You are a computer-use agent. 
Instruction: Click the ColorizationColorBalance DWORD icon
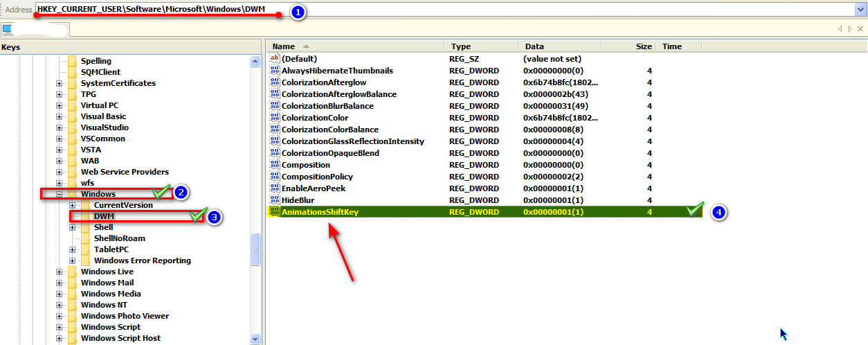click(x=274, y=130)
